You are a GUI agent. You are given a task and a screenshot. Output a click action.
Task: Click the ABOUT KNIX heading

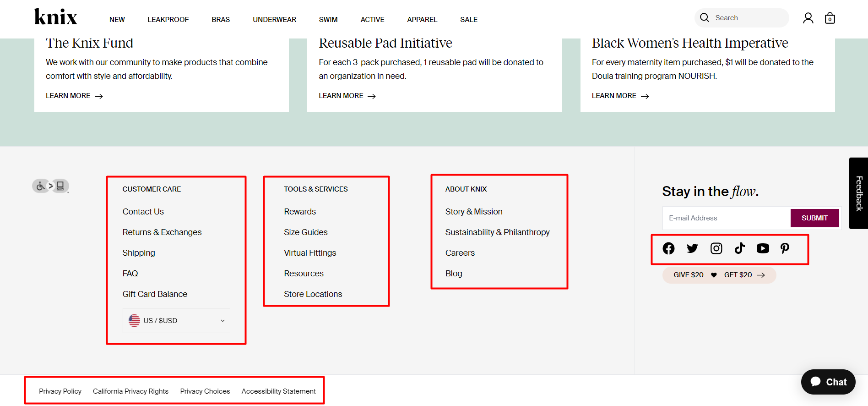coord(466,189)
